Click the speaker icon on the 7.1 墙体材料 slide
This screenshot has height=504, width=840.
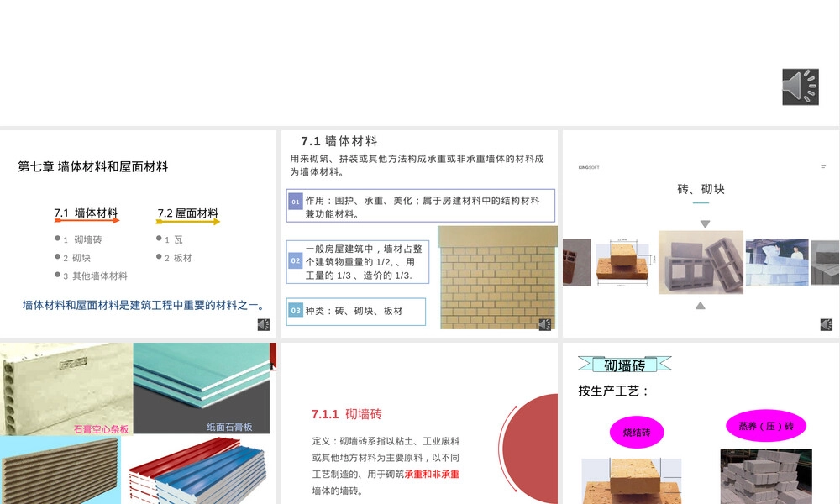coord(545,324)
